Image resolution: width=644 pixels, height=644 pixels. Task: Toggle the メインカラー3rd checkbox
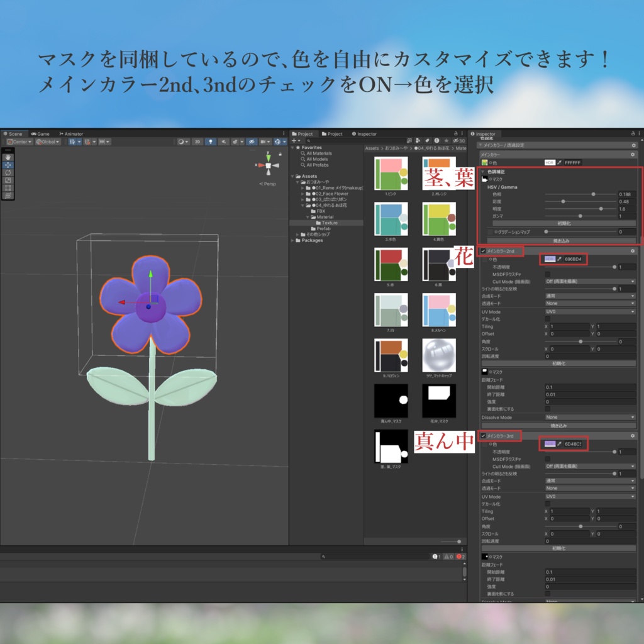484,436
